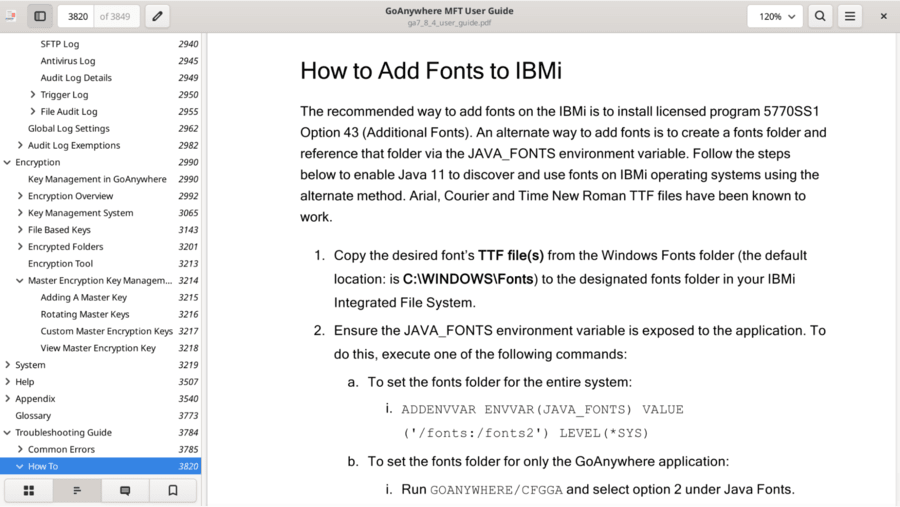The height and width of the screenshot is (507, 900).
Task: Switch sidebar to thumbnails grid view
Action: click(x=29, y=490)
